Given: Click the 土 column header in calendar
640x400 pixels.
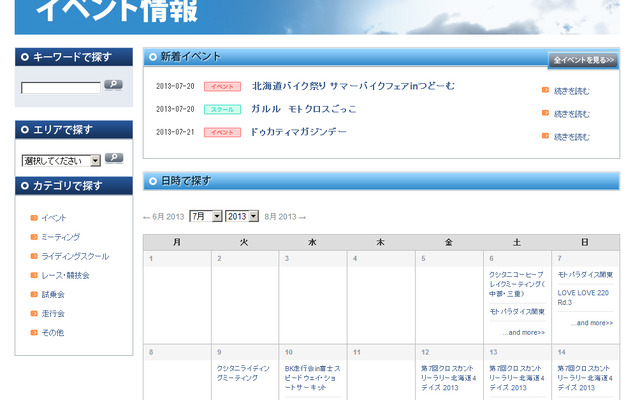Looking at the screenshot, I should (517, 242).
